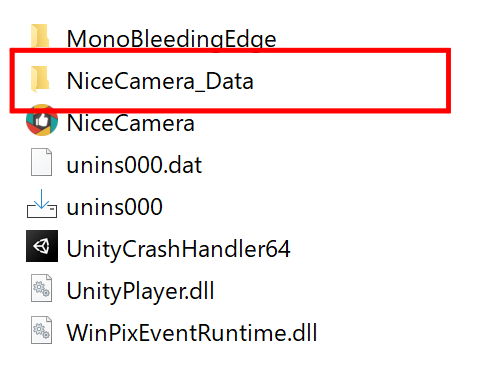Screen dimensions: 485x383
Task: Click the blank file icon for unins000.dat
Action: (41, 162)
